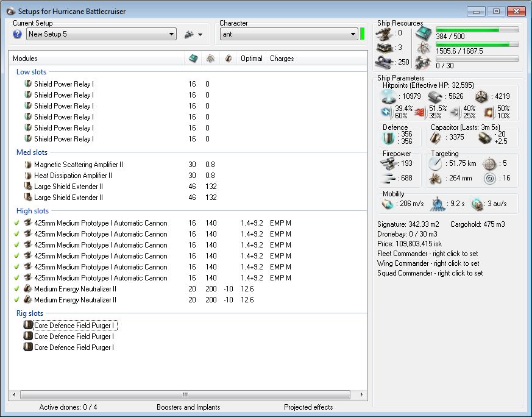Viewport: 532px width, 417px height.
Task: Click the second Core Defence Field Purger I icon
Action: 28,337
